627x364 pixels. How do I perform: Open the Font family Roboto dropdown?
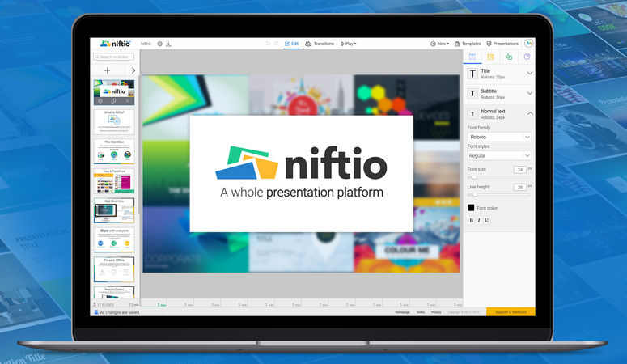[499, 137]
